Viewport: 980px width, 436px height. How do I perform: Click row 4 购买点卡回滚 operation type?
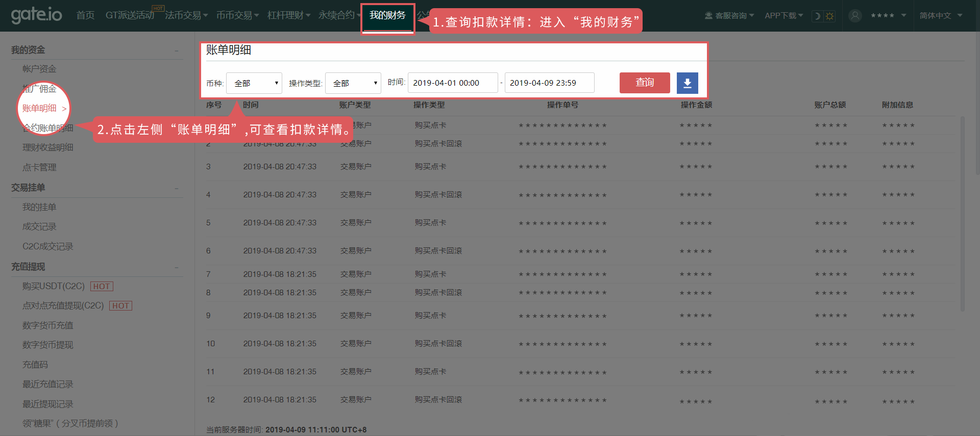click(438, 194)
